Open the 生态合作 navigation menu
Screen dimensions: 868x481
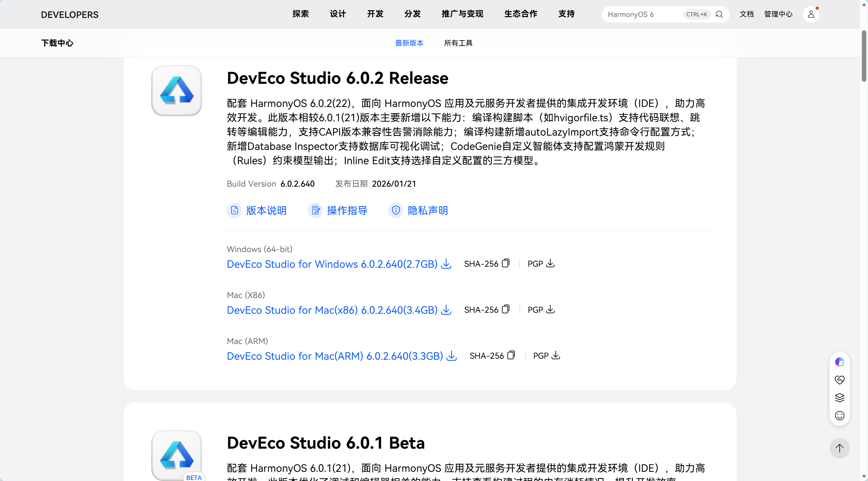[521, 14]
